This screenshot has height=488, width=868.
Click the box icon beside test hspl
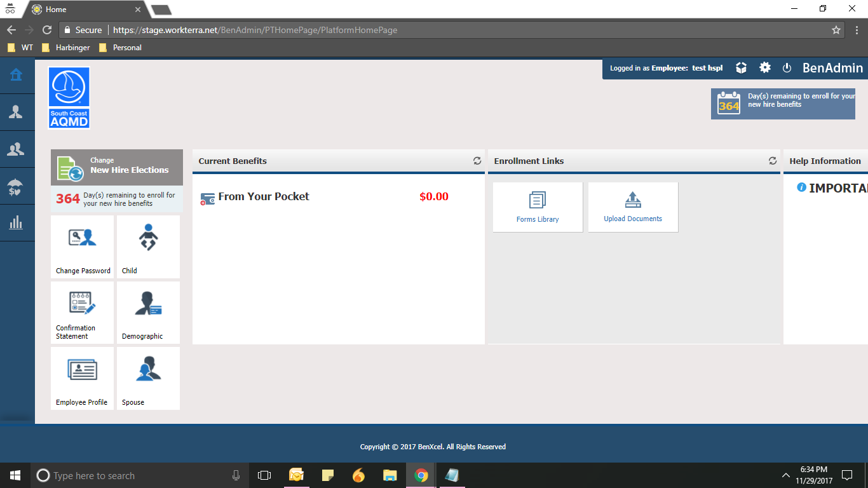pyautogui.click(x=741, y=68)
